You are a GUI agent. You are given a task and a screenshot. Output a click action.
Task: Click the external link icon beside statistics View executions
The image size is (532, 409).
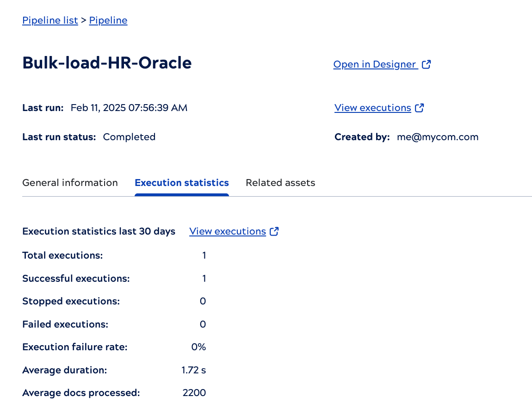274,231
